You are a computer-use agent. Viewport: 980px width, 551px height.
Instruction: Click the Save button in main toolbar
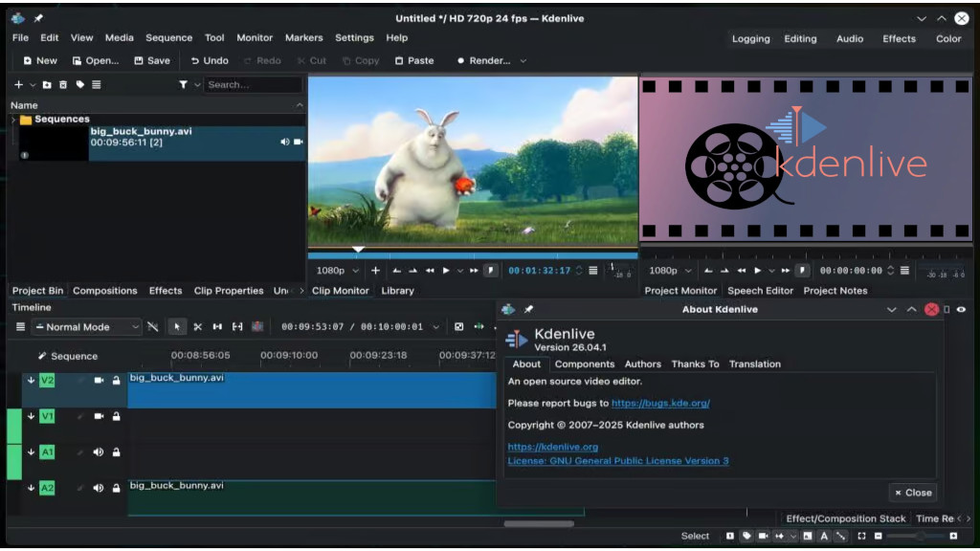pos(152,60)
